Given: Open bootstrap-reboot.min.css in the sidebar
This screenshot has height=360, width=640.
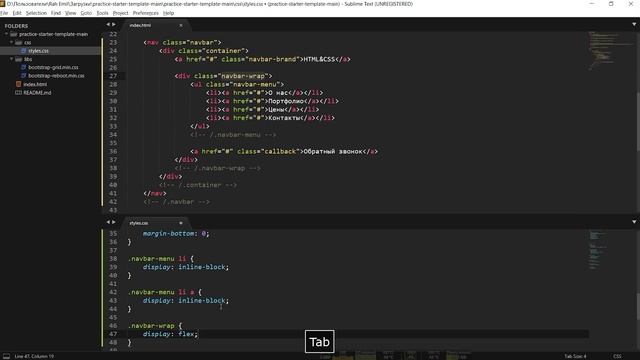Looking at the screenshot, I should point(56,76).
